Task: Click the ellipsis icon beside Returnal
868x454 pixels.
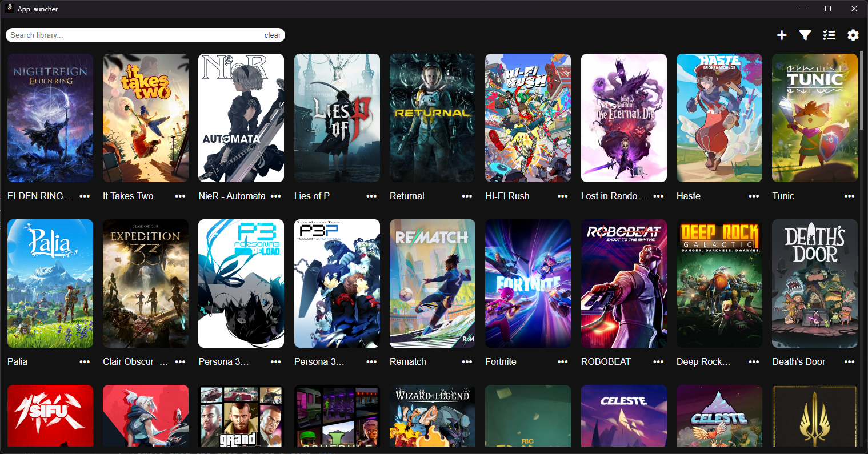Action: (x=467, y=196)
